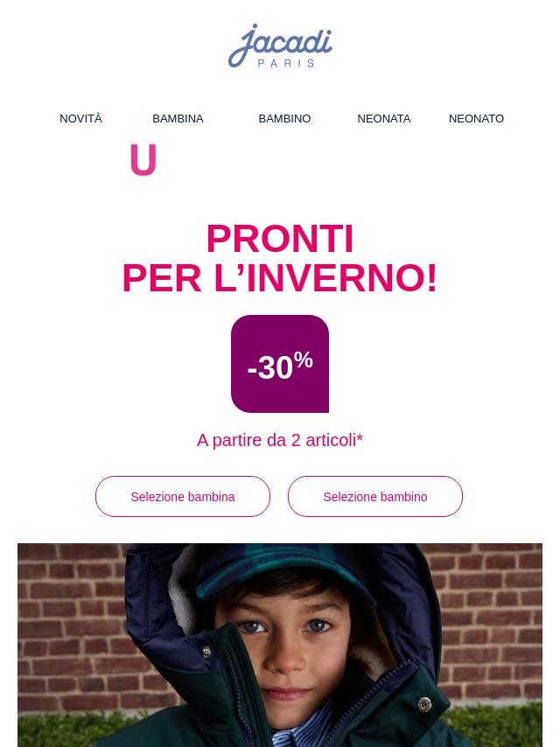Click the pink letter U graphic
Viewport: 560px width, 747px height.
click(143, 160)
